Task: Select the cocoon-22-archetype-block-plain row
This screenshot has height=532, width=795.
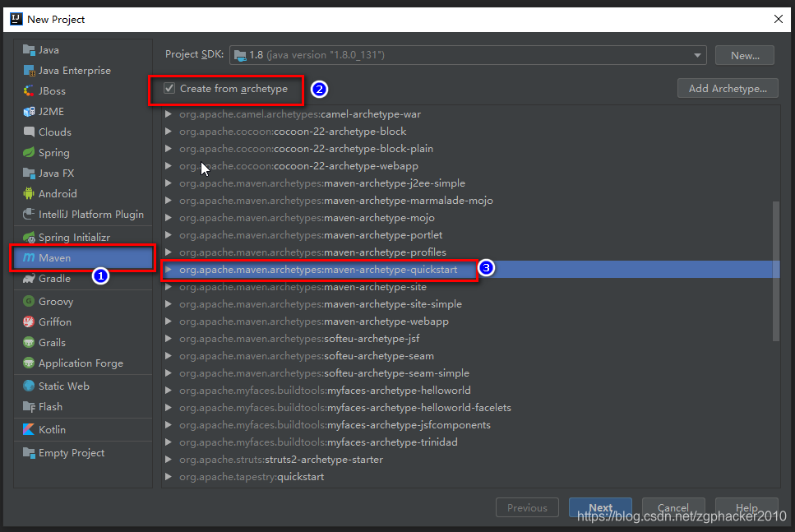Action: point(470,149)
